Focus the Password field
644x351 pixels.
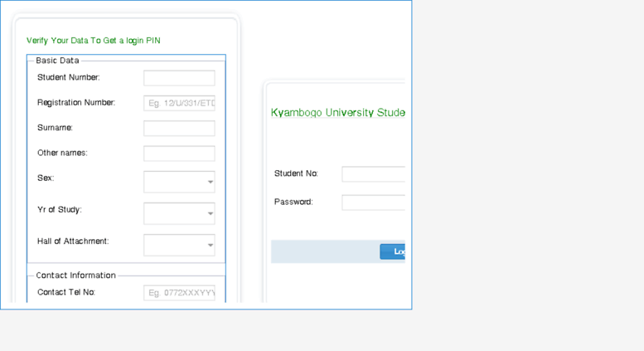(373, 202)
